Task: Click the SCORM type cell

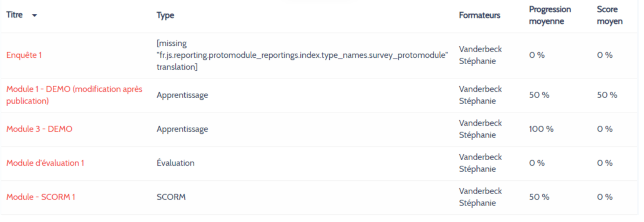Action: pyautogui.click(x=171, y=197)
